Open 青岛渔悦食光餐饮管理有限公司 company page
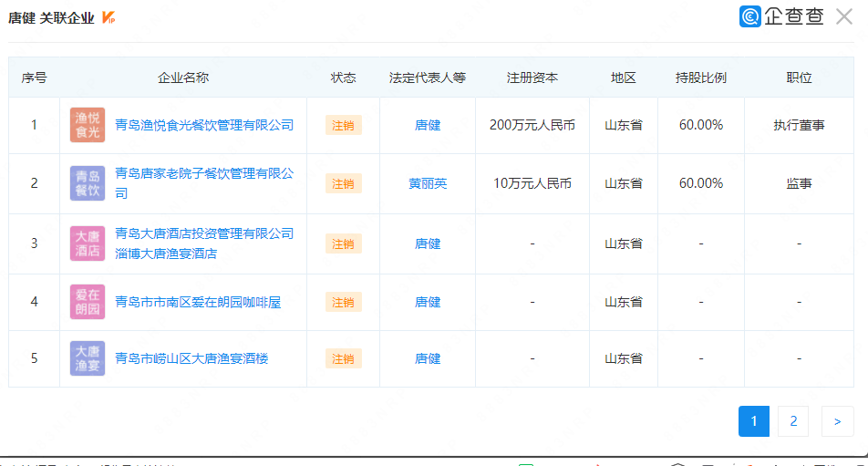Viewport: 868px width, 466px height. pos(204,125)
